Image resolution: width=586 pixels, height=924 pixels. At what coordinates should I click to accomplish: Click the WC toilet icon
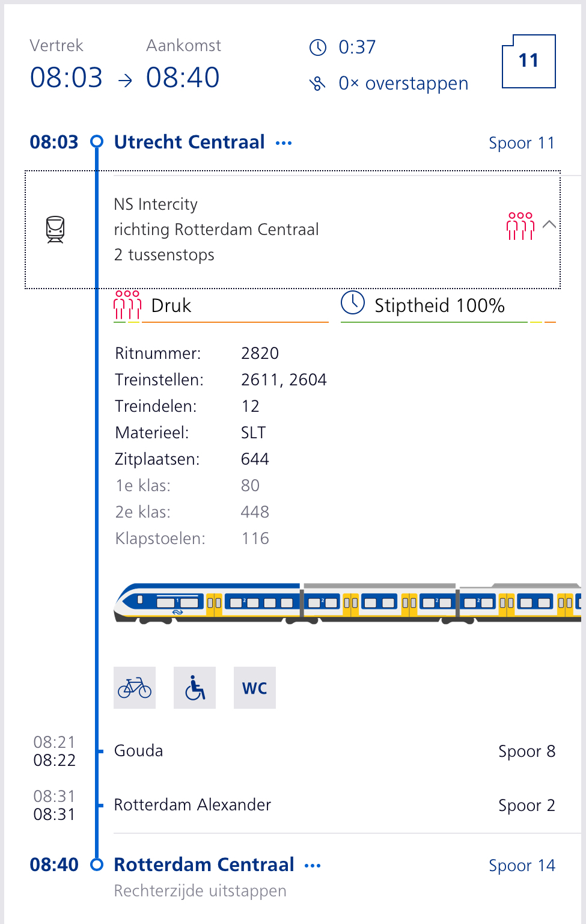(x=255, y=688)
